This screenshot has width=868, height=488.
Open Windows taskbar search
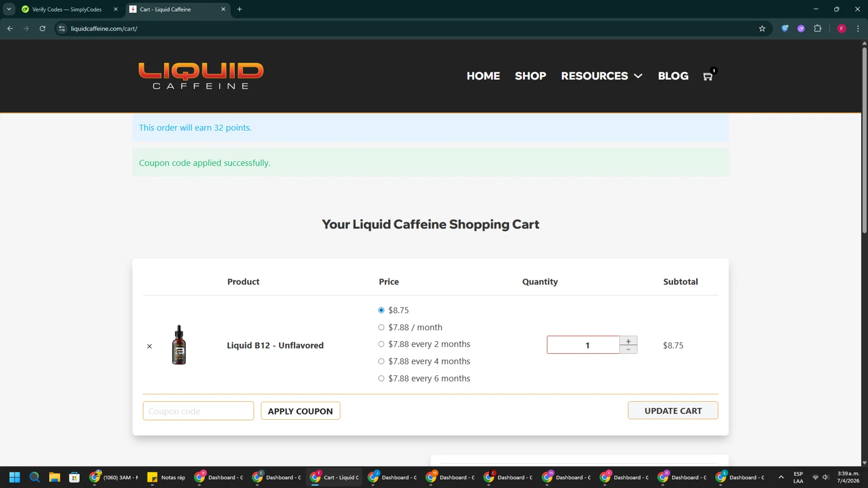pos(35,478)
